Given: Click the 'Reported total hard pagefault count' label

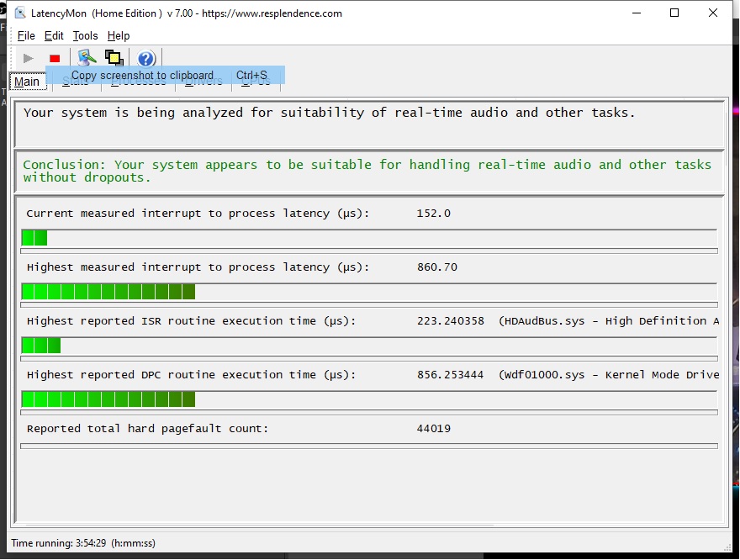Looking at the screenshot, I should point(147,428).
